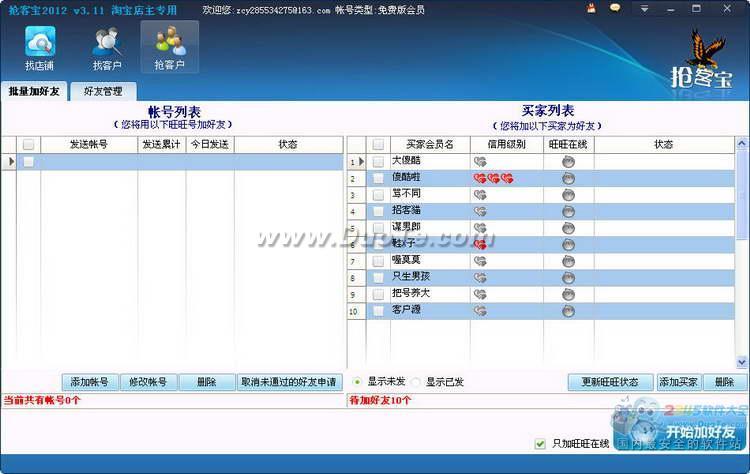The height and width of the screenshot is (474, 750).
Task: Toggle select-all checkbox in 帐号列表 header
Action: click(29, 144)
